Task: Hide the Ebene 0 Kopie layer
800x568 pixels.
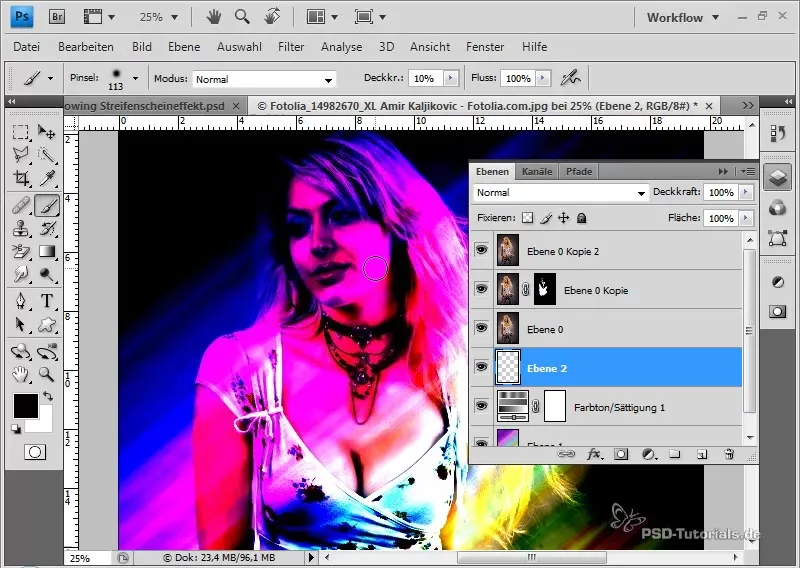Action: [x=481, y=289]
